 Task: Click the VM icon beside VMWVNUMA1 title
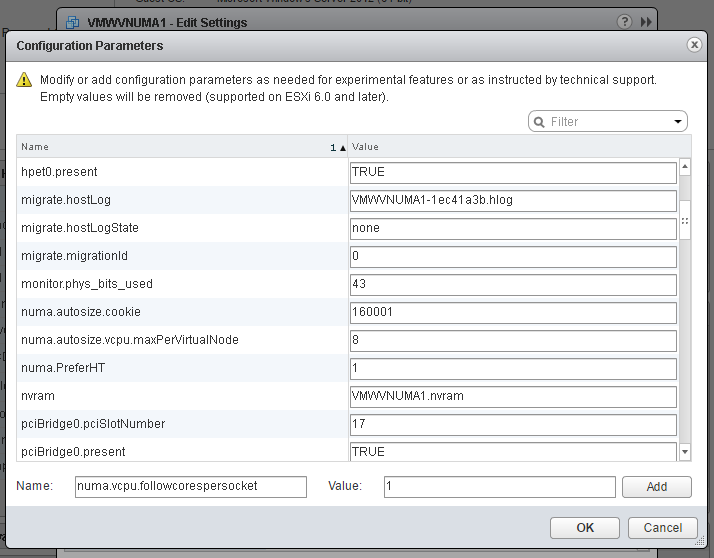(73, 21)
